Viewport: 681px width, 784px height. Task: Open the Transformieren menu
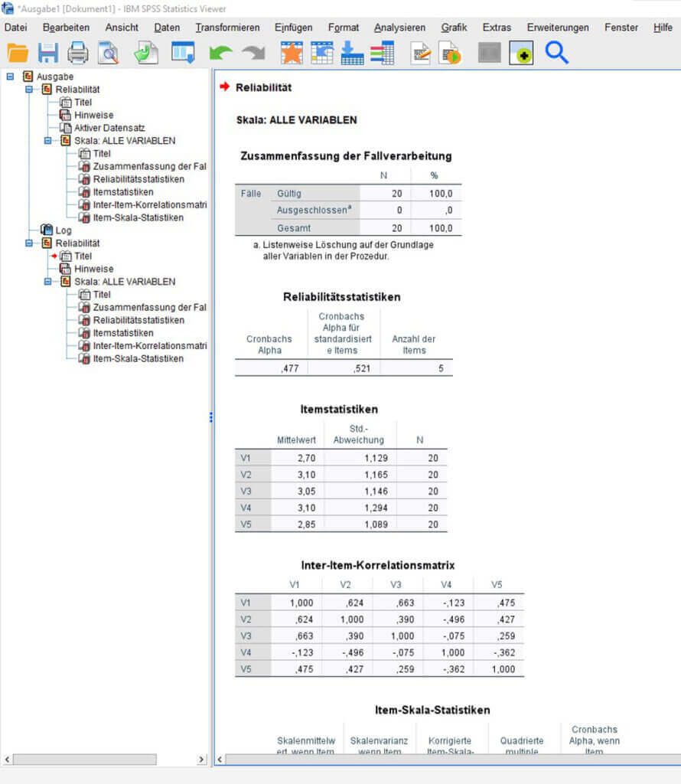pos(227,28)
